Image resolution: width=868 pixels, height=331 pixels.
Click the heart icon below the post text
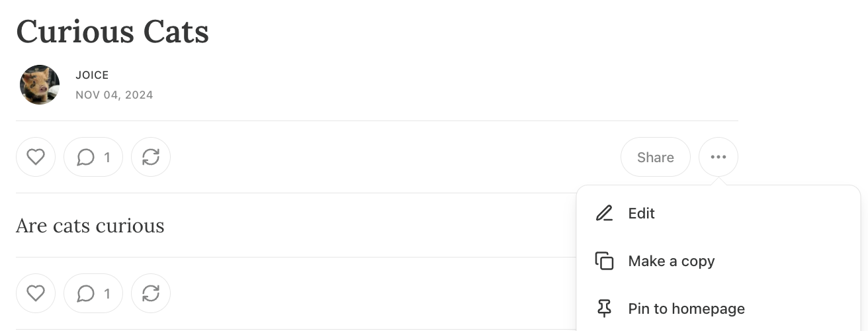(36, 293)
